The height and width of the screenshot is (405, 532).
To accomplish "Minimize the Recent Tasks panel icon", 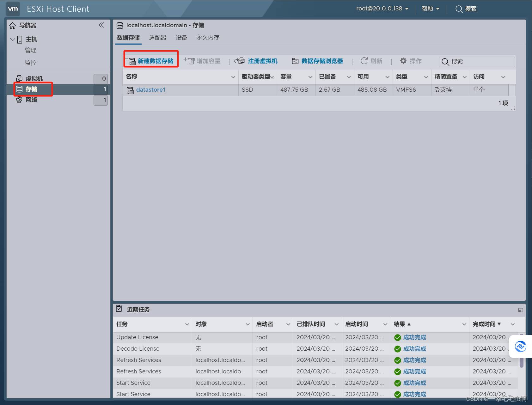I will point(520,310).
